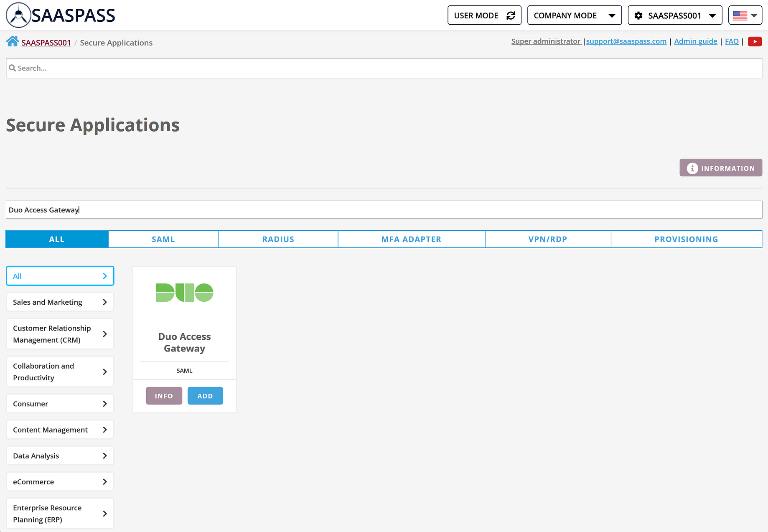Click the Duo Access Gateway card title
Viewport: 768px width, 532px height.
pos(184,342)
